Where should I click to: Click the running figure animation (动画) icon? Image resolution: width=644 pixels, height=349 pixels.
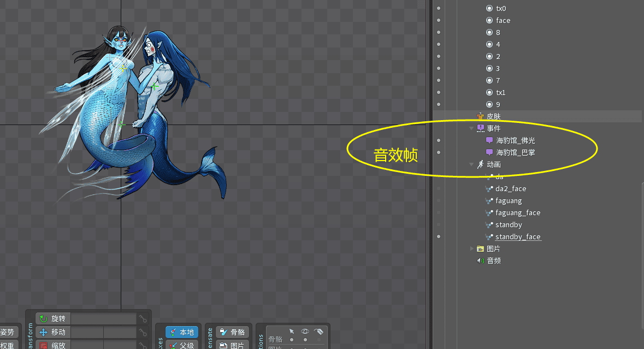pos(480,164)
